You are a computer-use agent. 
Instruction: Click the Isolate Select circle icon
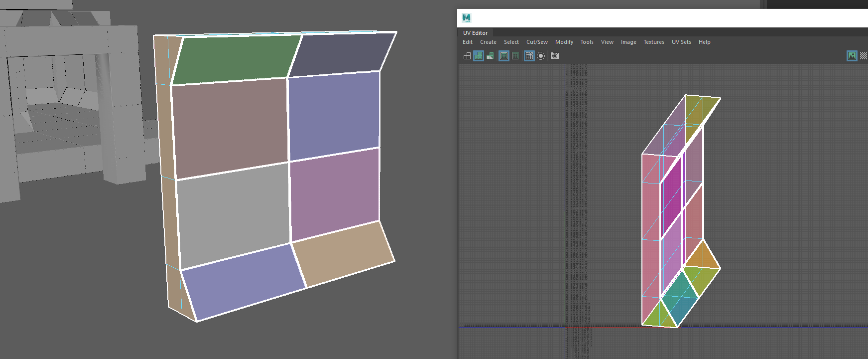point(541,56)
